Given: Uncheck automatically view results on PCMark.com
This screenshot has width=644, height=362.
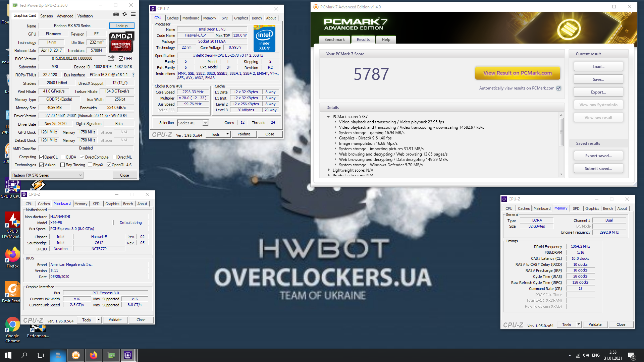Looking at the screenshot, I should (x=558, y=88).
